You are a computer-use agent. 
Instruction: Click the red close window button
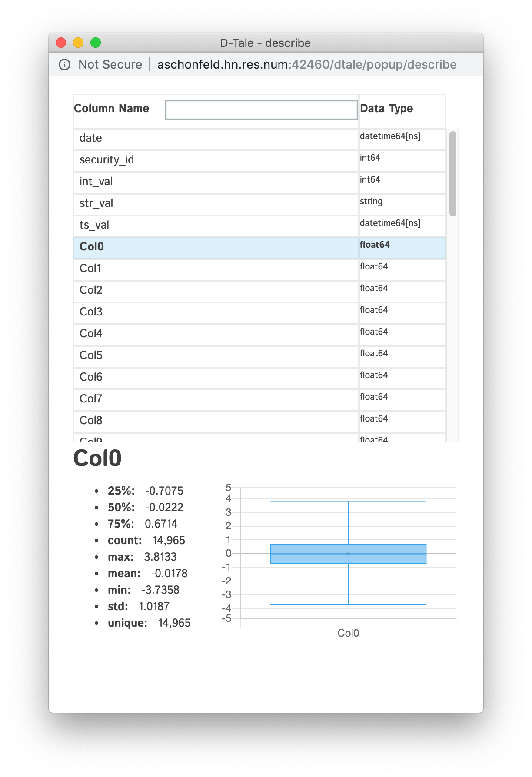[x=61, y=43]
